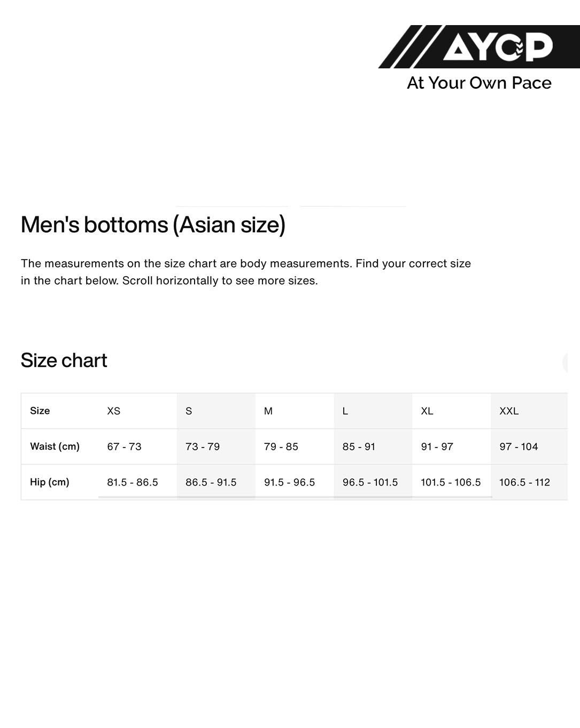
Task: Click the 'Size' header cell in table
Action: coord(40,411)
